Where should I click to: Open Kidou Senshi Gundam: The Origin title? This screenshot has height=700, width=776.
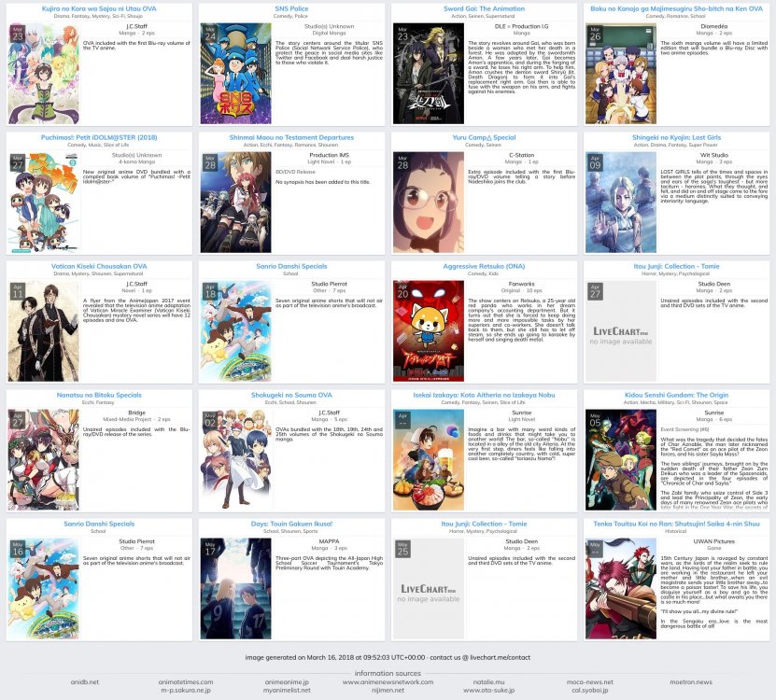coord(676,395)
